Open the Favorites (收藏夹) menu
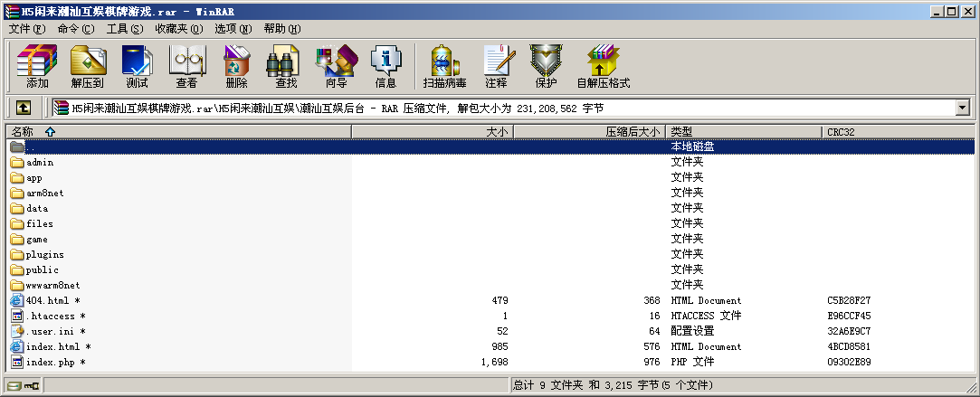Image resolution: width=980 pixels, height=397 pixels. [x=178, y=29]
